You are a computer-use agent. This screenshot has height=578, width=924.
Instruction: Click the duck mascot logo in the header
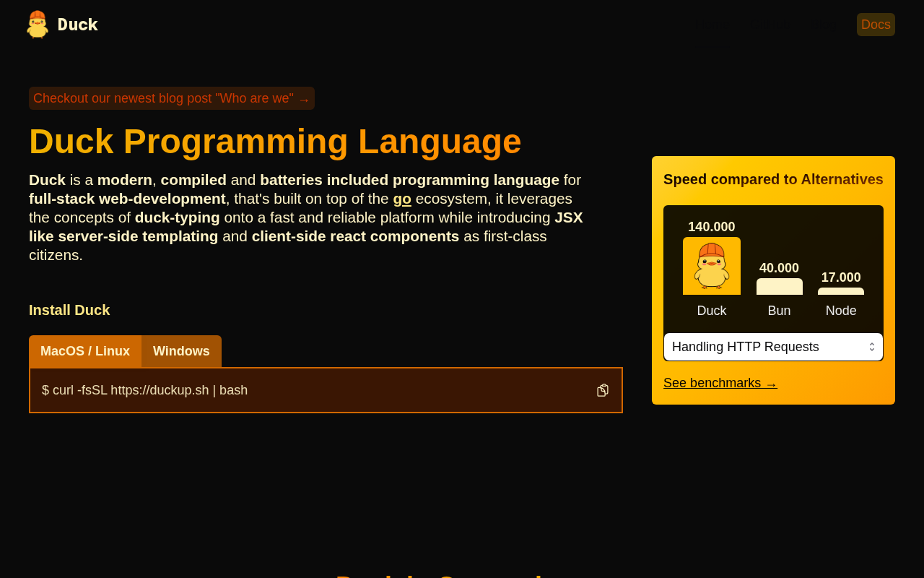pos(38,25)
